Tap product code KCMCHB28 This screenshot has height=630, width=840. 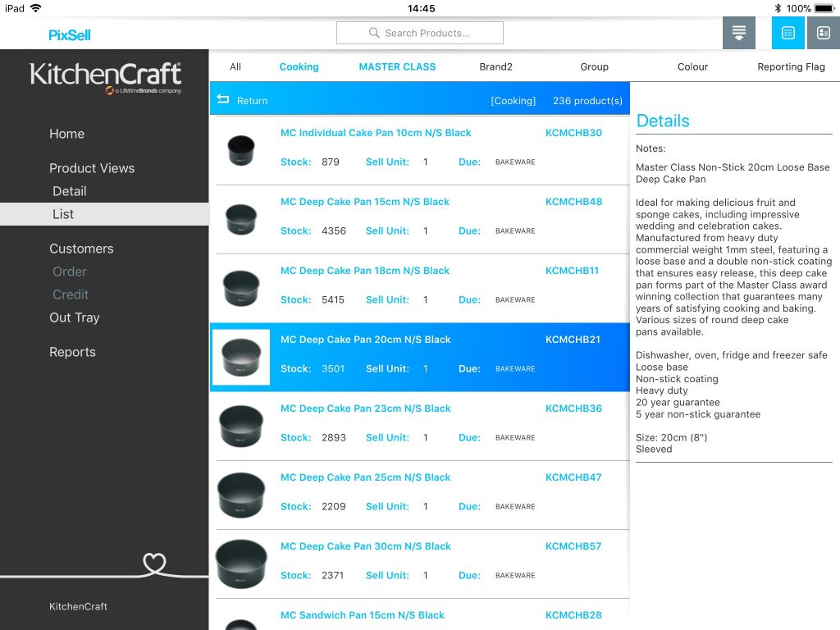coord(573,615)
